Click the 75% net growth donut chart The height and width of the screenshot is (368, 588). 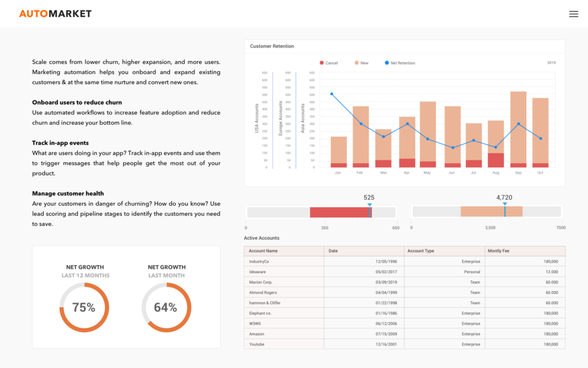tap(84, 308)
